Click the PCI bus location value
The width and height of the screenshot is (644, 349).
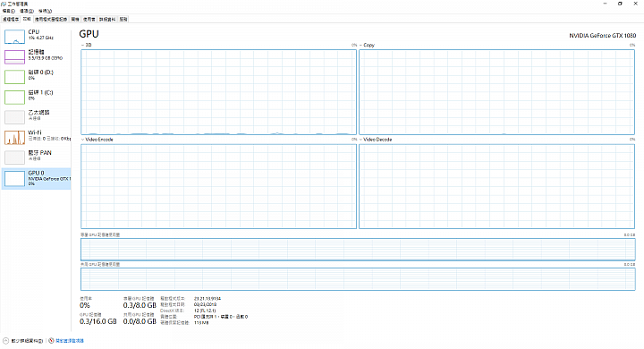[221, 317]
